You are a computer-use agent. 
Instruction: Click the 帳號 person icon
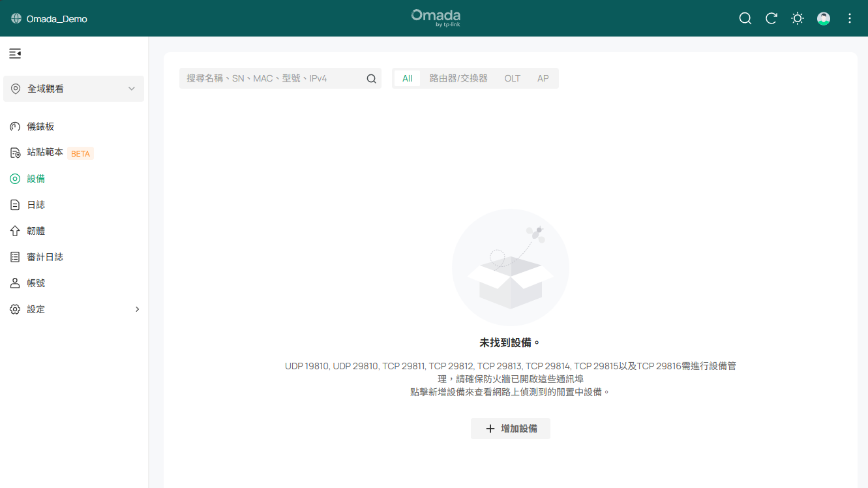[15, 283]
